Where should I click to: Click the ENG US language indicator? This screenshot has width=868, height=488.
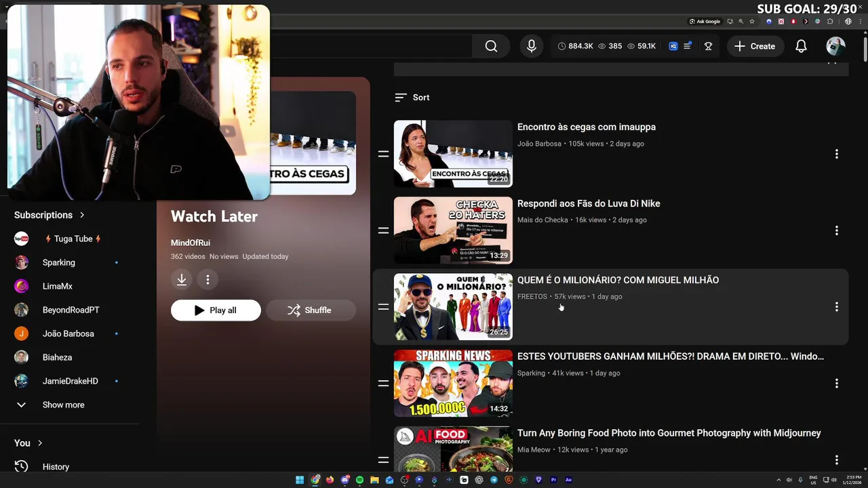813,480
